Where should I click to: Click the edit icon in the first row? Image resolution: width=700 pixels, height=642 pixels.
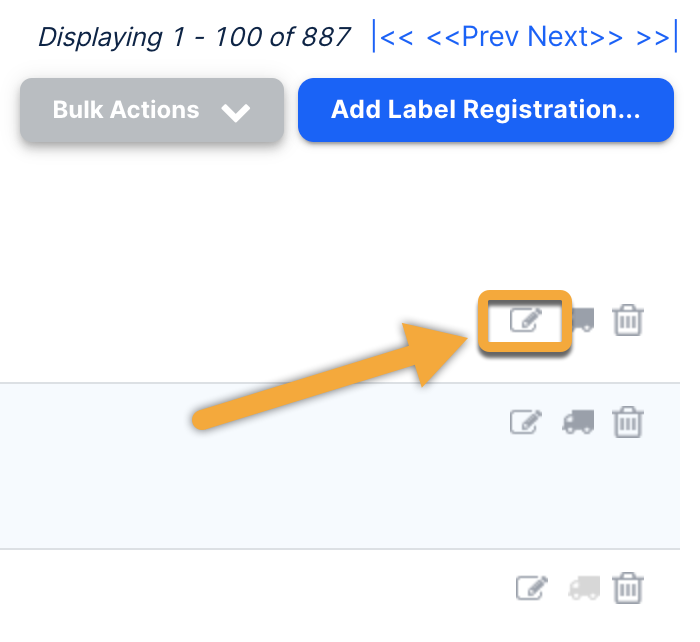tap(526, 320)
